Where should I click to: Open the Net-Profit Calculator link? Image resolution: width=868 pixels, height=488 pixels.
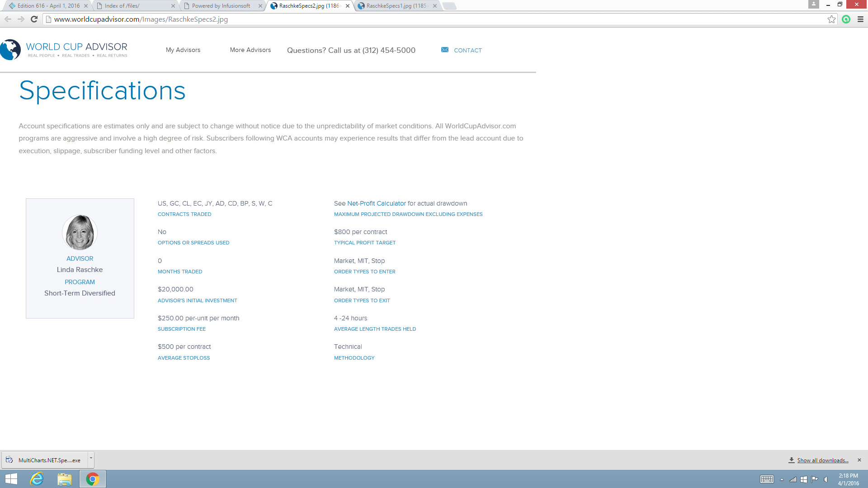click(377, 203)
